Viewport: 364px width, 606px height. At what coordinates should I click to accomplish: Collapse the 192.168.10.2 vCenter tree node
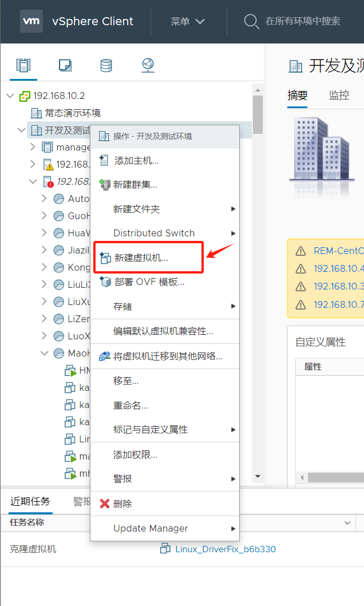(x=10, y=96)
